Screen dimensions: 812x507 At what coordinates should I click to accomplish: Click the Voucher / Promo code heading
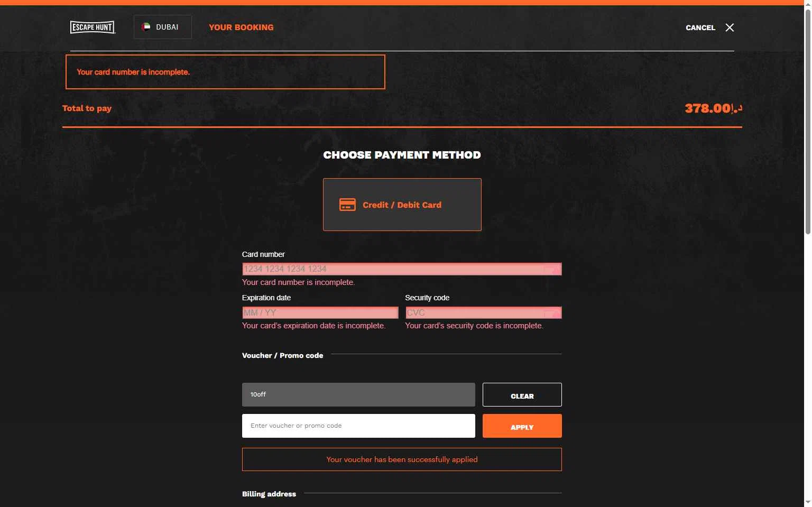(x=282, y=355)
